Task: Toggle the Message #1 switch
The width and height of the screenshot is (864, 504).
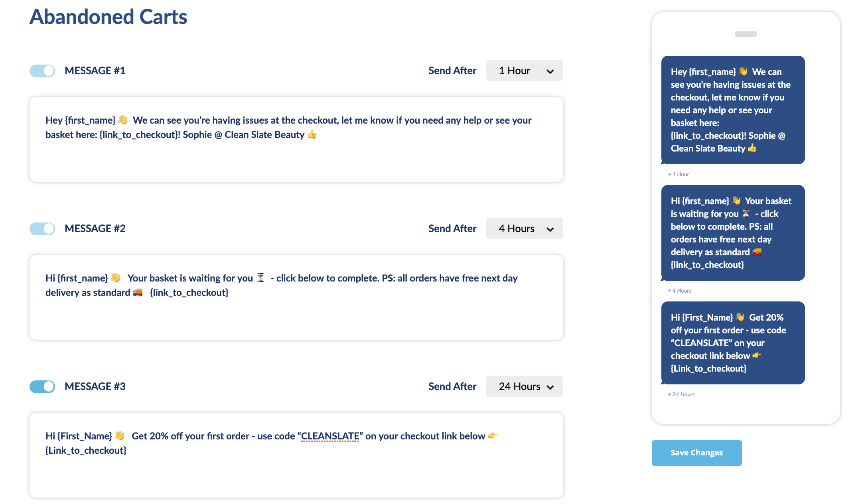Action: coord(42,71)
